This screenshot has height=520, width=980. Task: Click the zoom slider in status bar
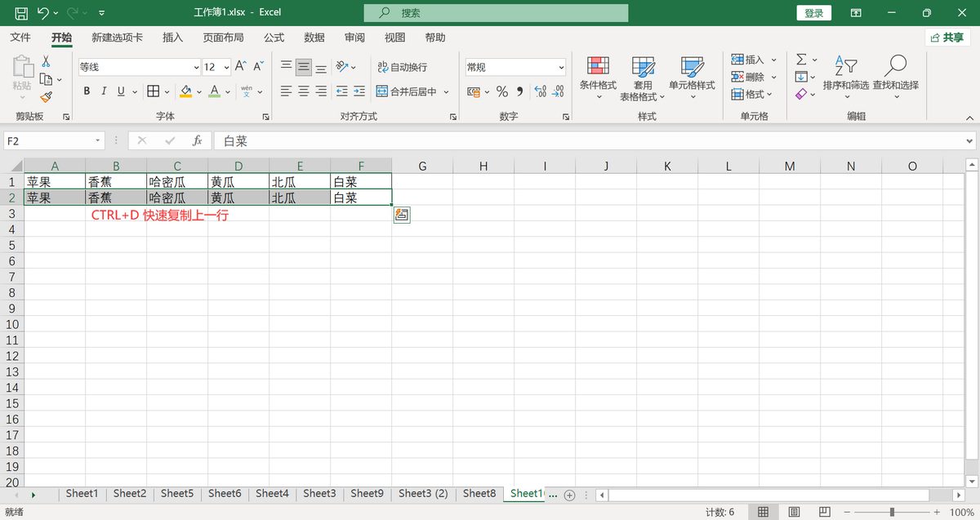point(891,512)
